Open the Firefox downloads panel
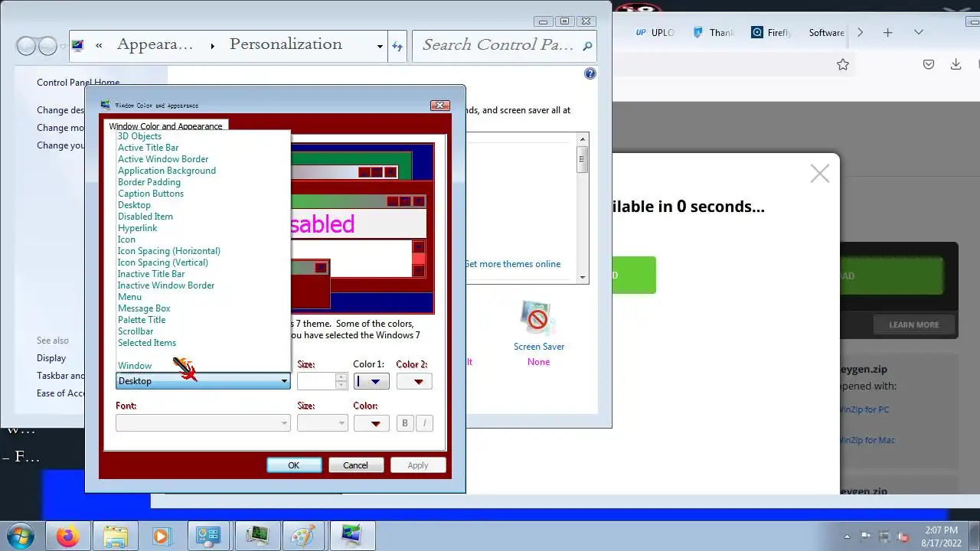The image size is (980, 551). (x=955, y=65)
